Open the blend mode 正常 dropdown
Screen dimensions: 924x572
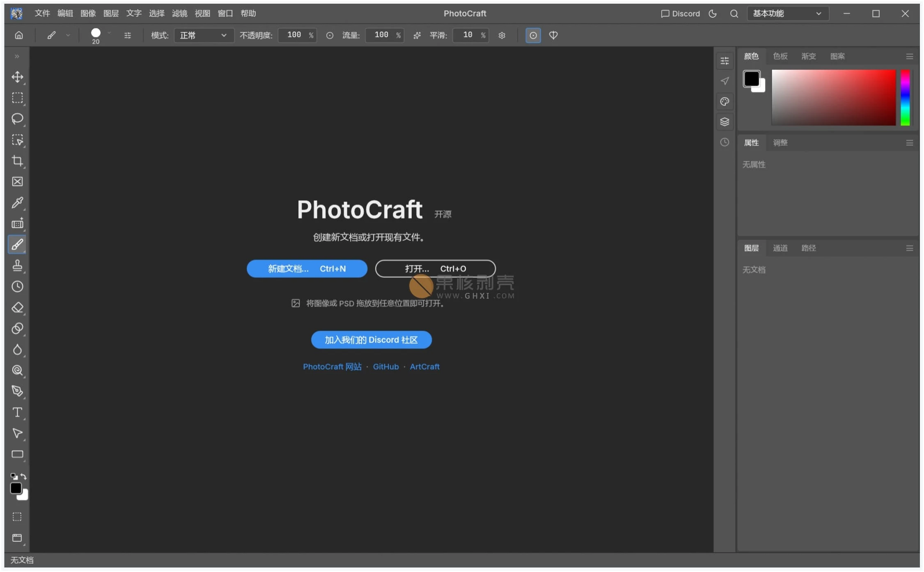(204, 36)
